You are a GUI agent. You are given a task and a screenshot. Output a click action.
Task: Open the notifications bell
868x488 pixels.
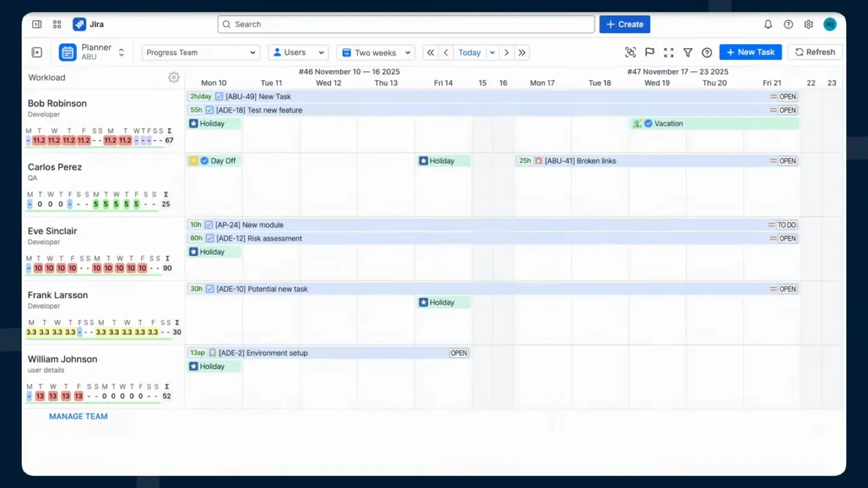[x=768, y=24]
